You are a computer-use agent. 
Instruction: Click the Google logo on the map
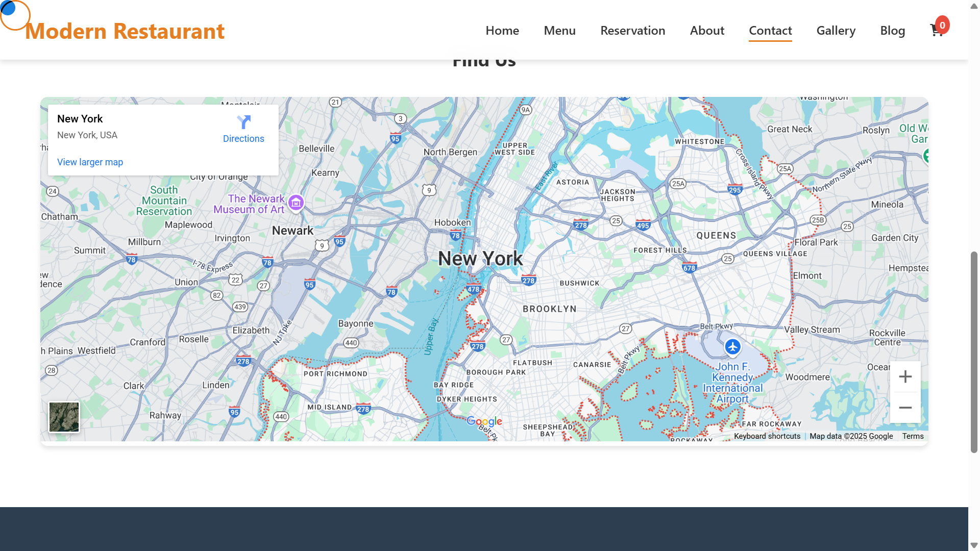point(484,421)
